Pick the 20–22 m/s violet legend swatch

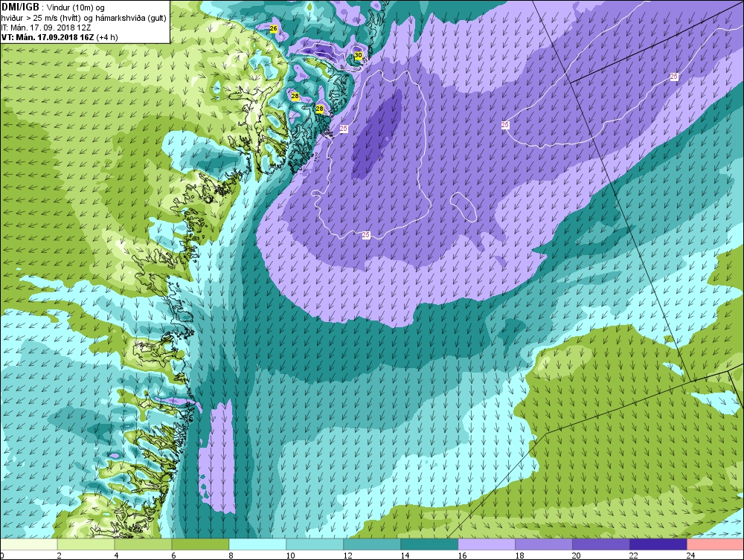pyautogui.click(x=600, y=544)
